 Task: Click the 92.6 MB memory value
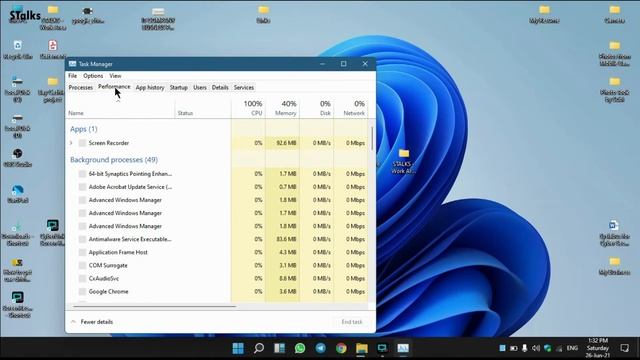[x=286, y=143]
